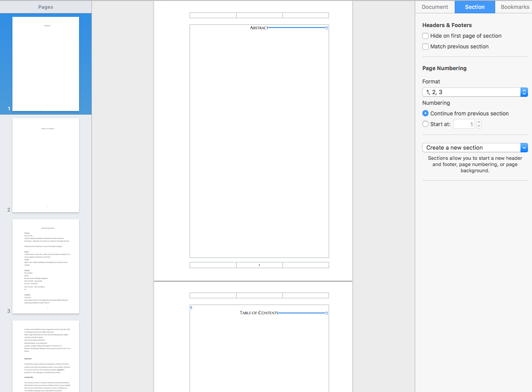Click the paragraph mark on page two
The width and height of the screenshot is (532, 392).
[191, 308]
